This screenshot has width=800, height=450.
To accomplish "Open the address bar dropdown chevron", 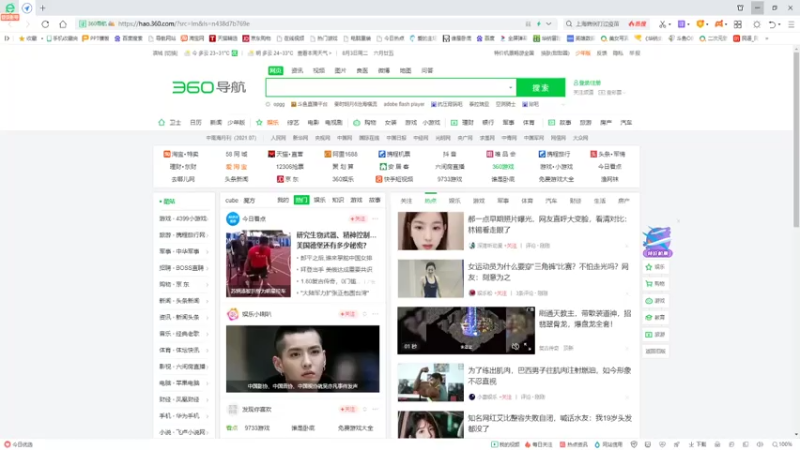I will pos(548,24).
